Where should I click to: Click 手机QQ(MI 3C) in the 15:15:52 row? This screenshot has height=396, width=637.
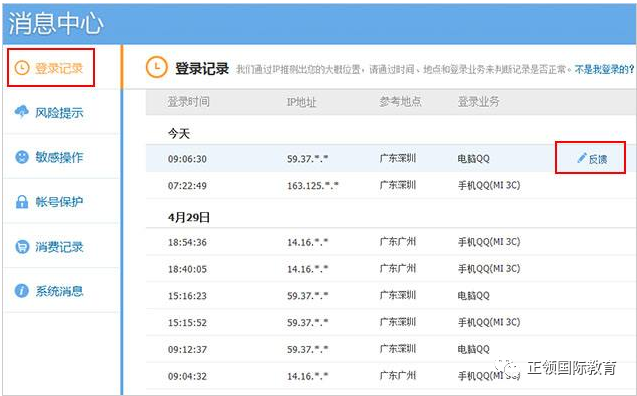click(489, 322)
